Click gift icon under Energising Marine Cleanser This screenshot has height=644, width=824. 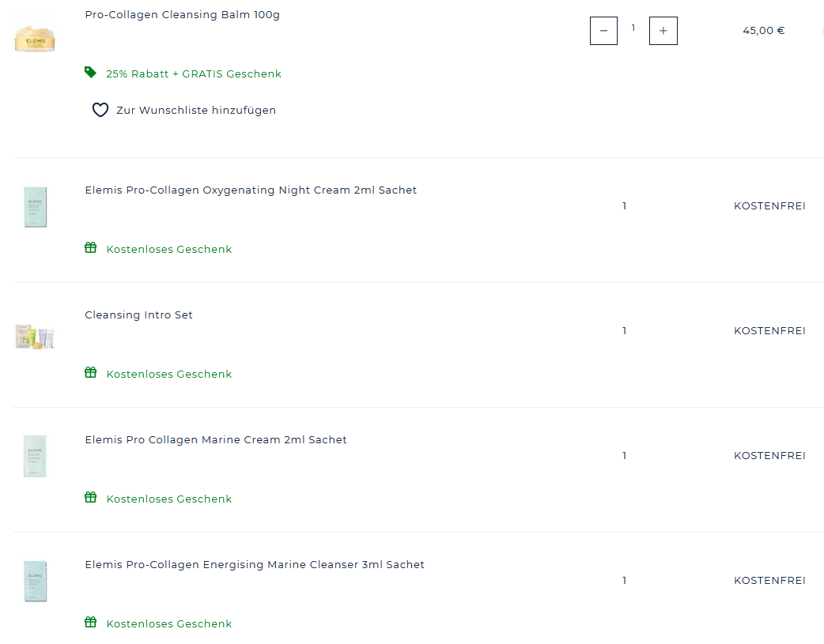pos(90,623)
